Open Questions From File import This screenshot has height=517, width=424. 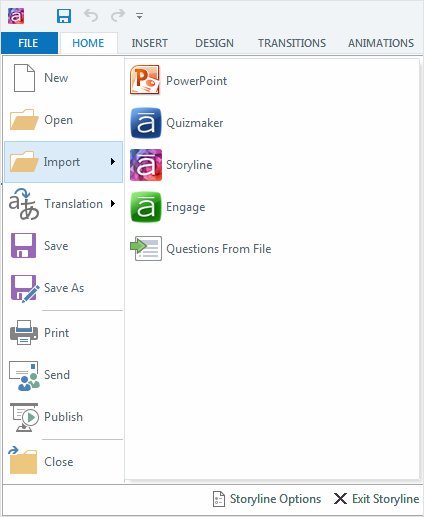(x=201, y=249)
